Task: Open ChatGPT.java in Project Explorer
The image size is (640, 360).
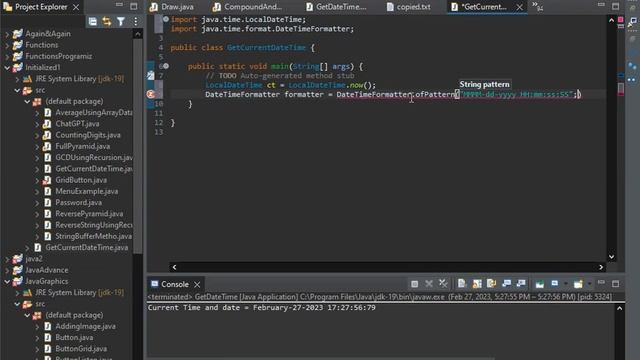Action: (77, 124)
